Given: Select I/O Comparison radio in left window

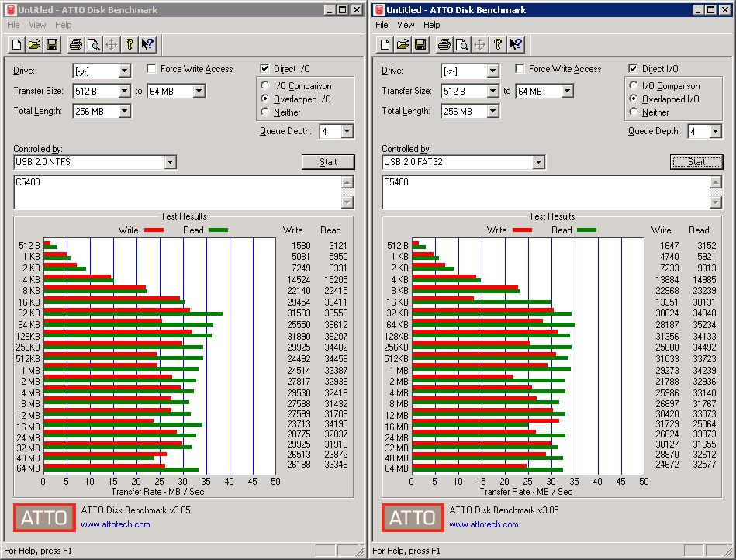Looking at the screenshot, I should tap(265, 85).
